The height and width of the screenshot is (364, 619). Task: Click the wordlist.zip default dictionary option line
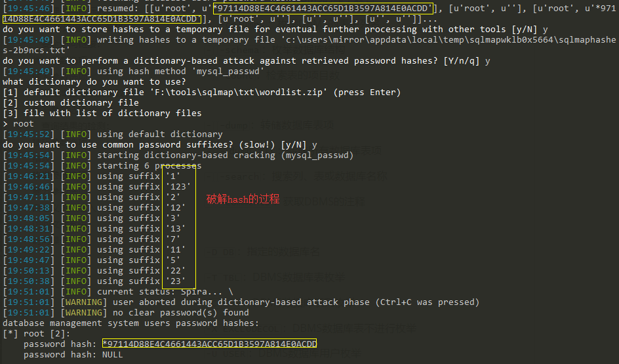[201, 92]
